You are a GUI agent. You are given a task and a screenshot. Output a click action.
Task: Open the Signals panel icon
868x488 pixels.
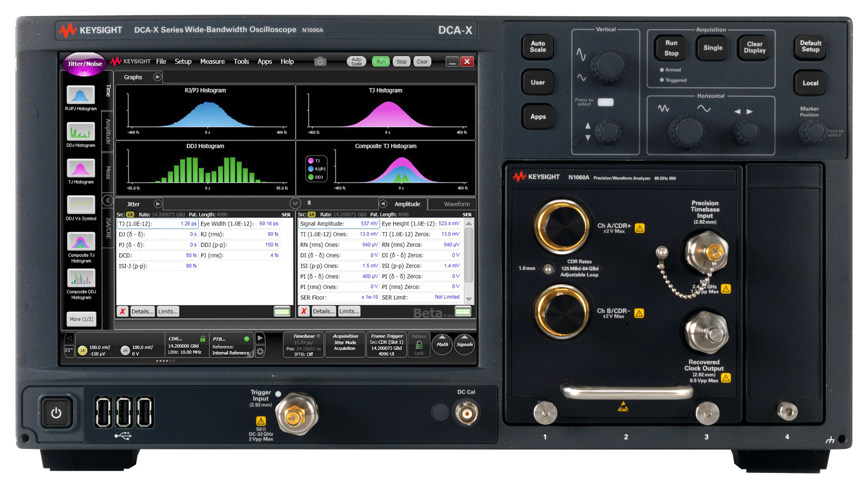(x=464, y=345)
